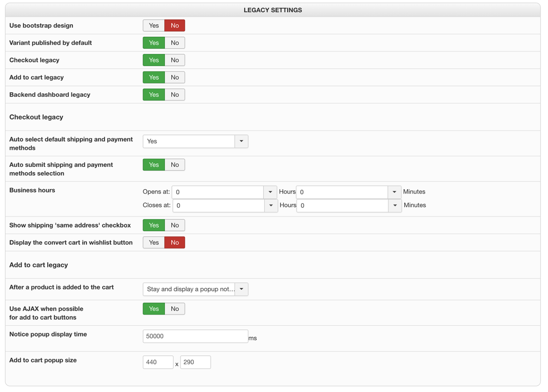Screen dimensions: 548x392
Task: Click the Legacy Settings panel header
Action: 273,10
